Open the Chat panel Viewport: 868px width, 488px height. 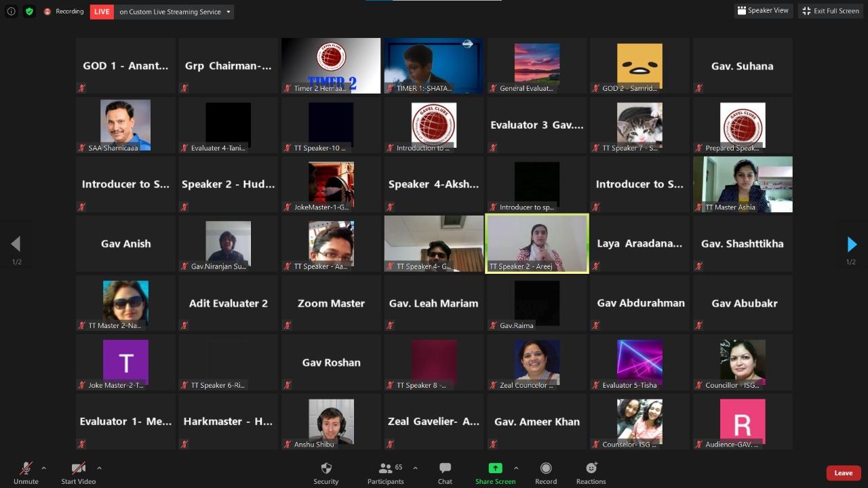pyautogui.click(x=445, y=472)
